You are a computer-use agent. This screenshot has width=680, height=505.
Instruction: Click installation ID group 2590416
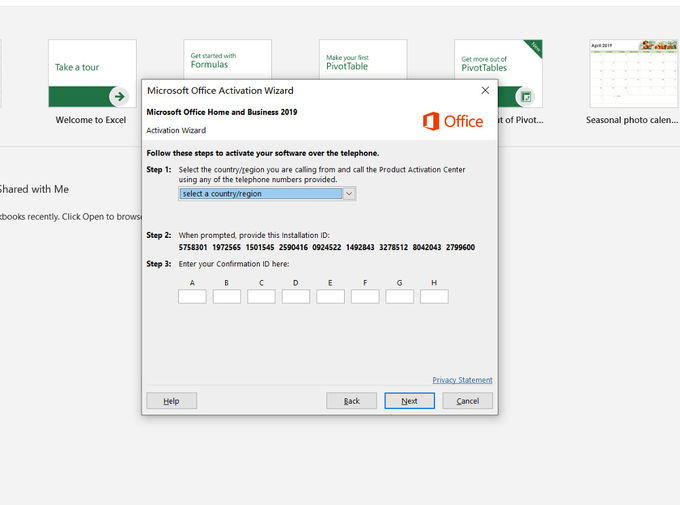pos(293,247)
